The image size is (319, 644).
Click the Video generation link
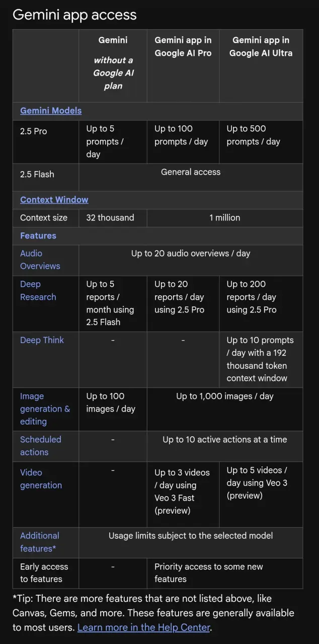pos(41,479)
